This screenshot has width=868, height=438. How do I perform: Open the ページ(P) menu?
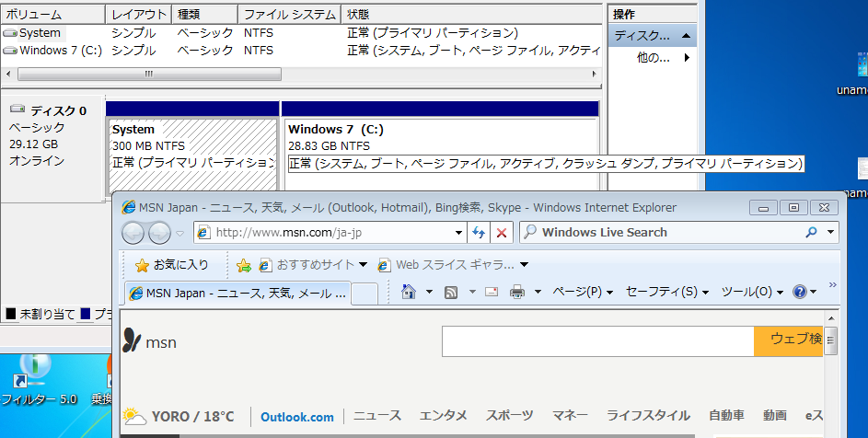583,292
